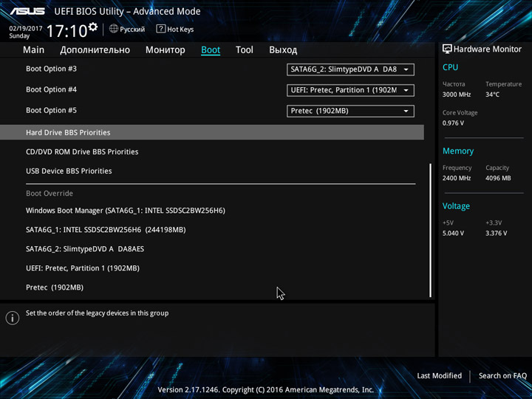Click the Boot Option #4 label

click(x=51, y=89)
